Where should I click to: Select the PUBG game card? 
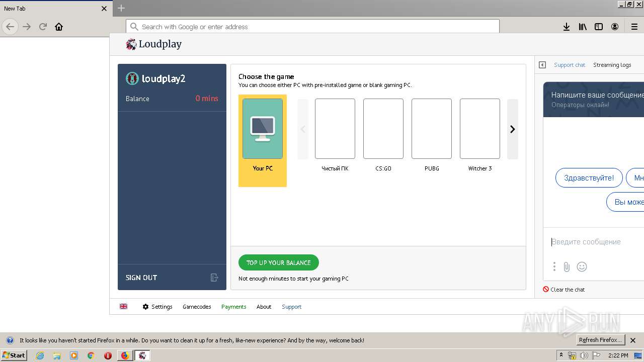(432, 135)
